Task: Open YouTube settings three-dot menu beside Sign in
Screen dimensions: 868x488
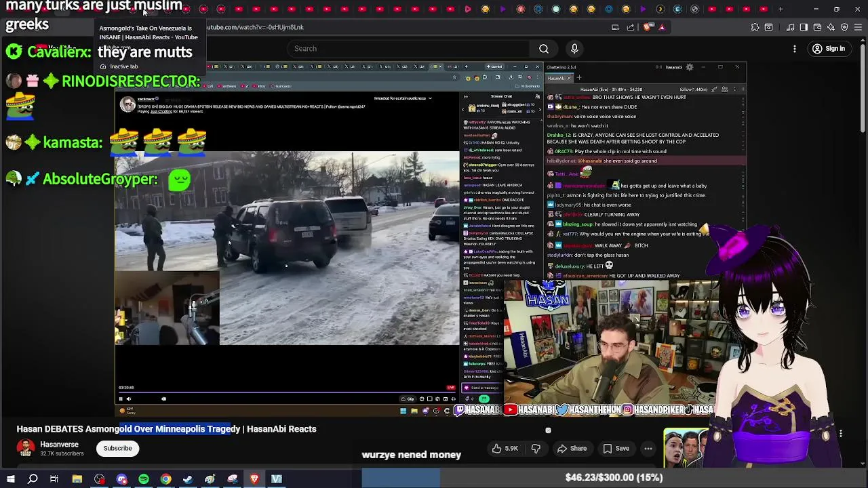Action: 795,49
